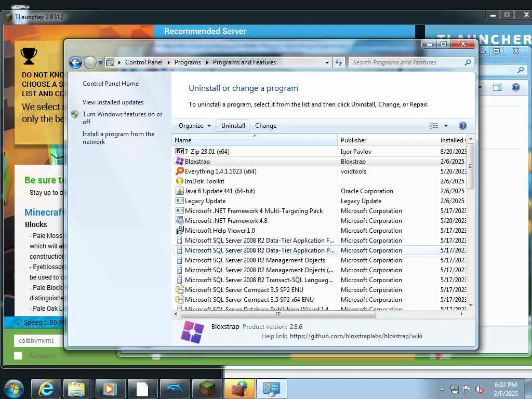The width and height of the screenshot is (532, 399).
Task: Show hidden system tray icons arrow
Action: coord(442,389)
